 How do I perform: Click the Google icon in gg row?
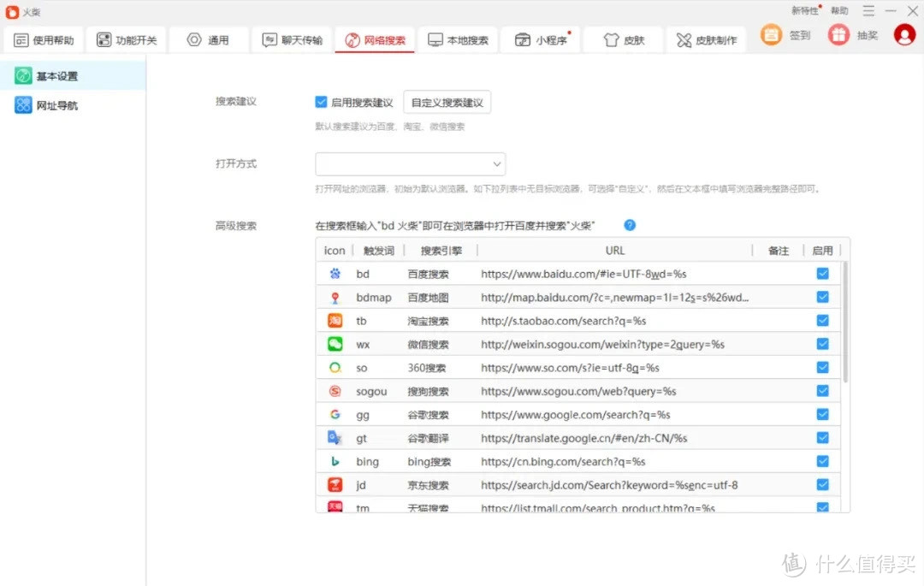[x=335, y=415]
